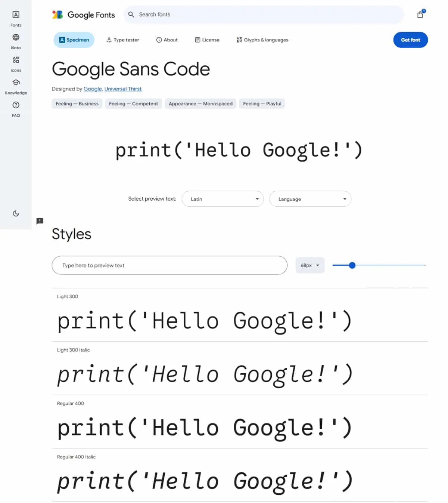Open the Noto globe icon
Image resolution: width=448 pixels, height=503 pixels.
(x=16, y=37)
